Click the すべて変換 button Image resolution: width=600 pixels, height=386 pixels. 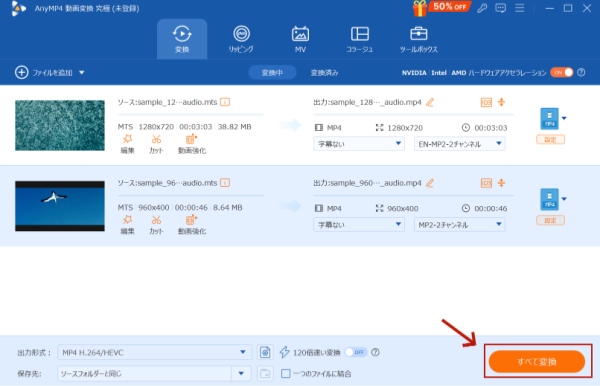(537, 361)
